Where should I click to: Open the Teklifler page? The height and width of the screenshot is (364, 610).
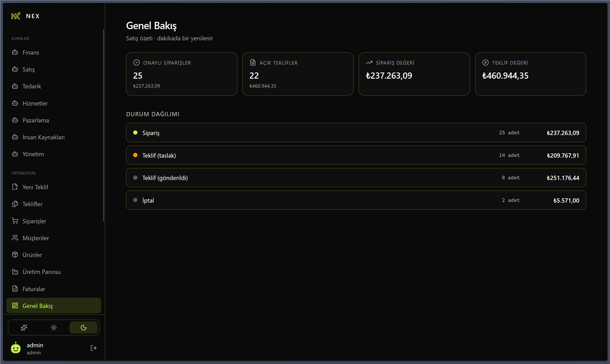(53, 204)
